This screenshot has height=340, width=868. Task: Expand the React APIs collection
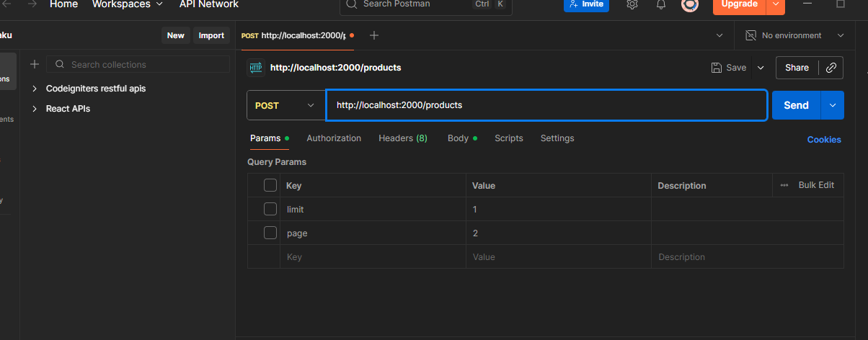[35, 109]
